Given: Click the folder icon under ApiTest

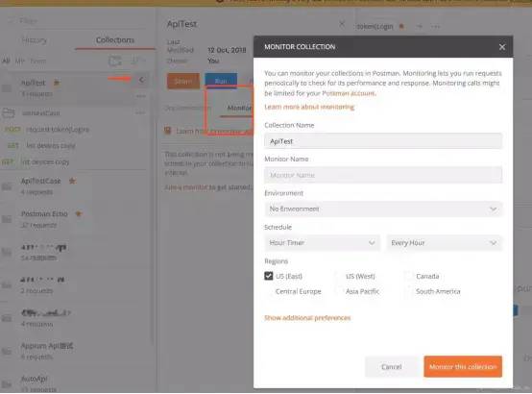Looking at the screenshot, I should (x=8, y=112).
